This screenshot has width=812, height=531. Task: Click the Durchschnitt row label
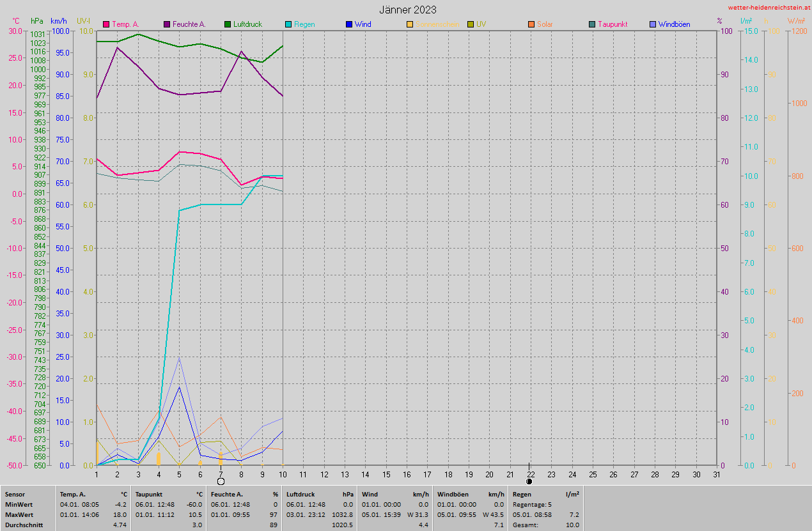point(24,525)
